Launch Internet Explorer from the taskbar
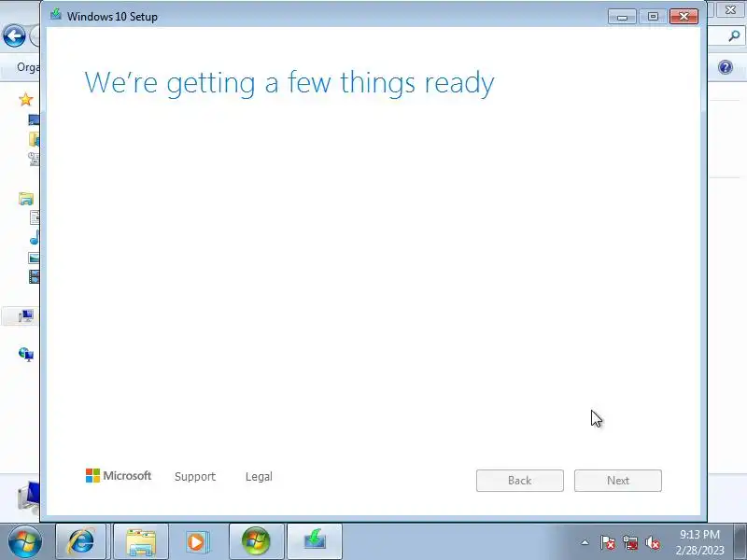The height and width of the screenshot is (560, 747). pos(81,542)
